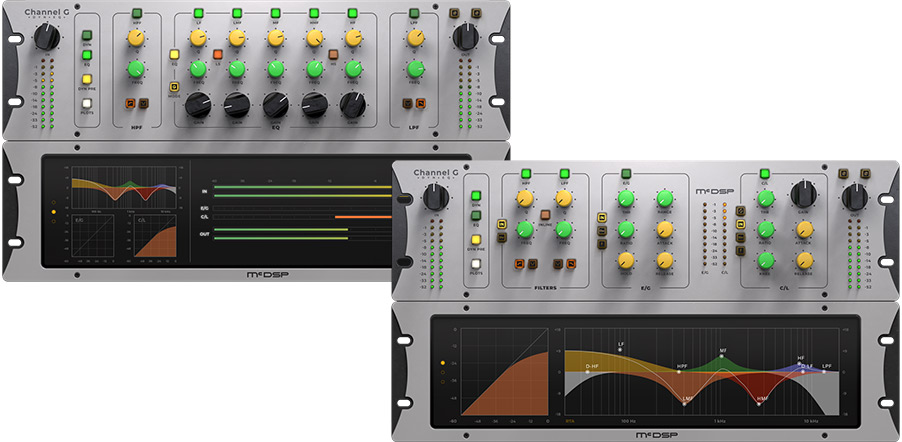Image resolution: width=902 pixels, height=442 pixels.
Task: Enable the HPF section on EQ unit
Action: click(136, 13)
